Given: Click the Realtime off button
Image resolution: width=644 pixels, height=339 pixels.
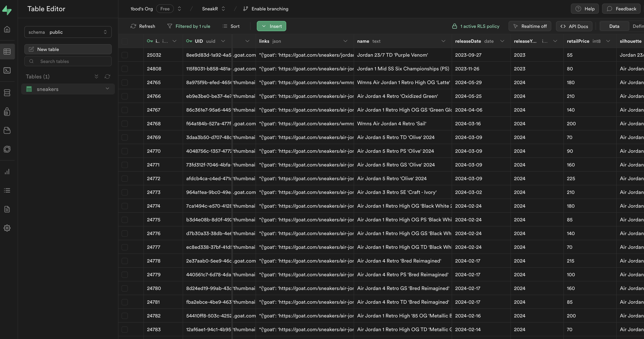Looking at the screenshot, I should click(530, 26).
